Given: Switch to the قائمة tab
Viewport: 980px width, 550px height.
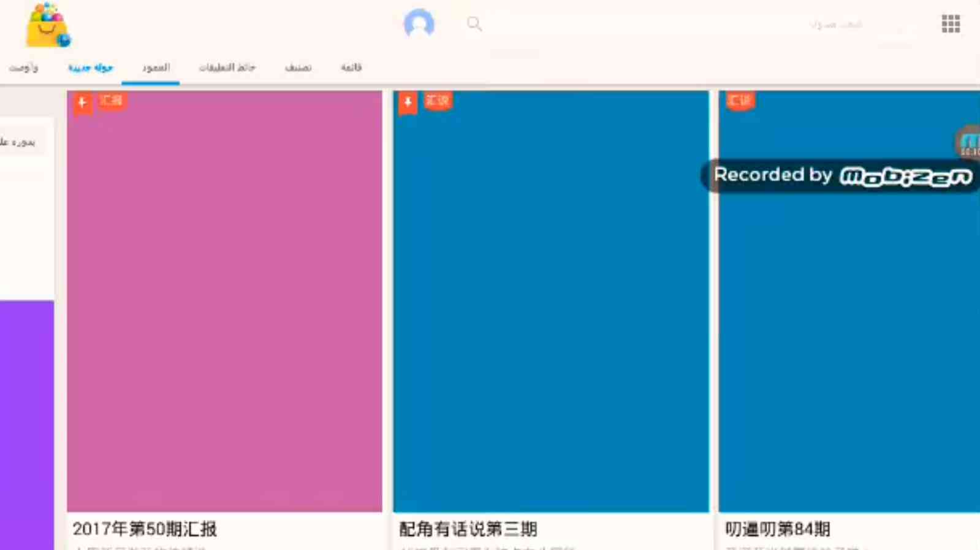Looking at the screenshot, I should (x=351, y=67).
